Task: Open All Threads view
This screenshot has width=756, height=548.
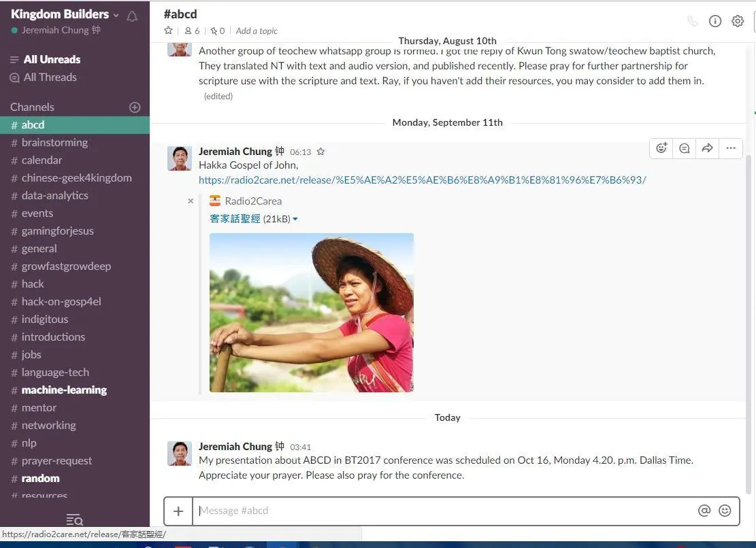Action: coord(50,78)
